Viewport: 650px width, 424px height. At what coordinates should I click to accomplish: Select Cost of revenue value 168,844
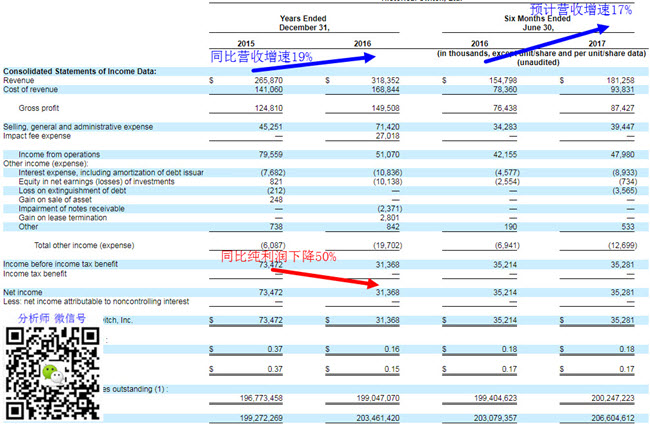[385, 90]
